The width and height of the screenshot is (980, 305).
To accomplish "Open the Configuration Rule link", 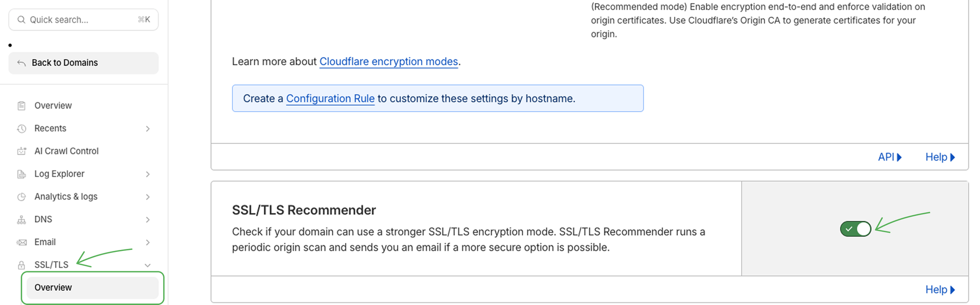I will 330,98.
